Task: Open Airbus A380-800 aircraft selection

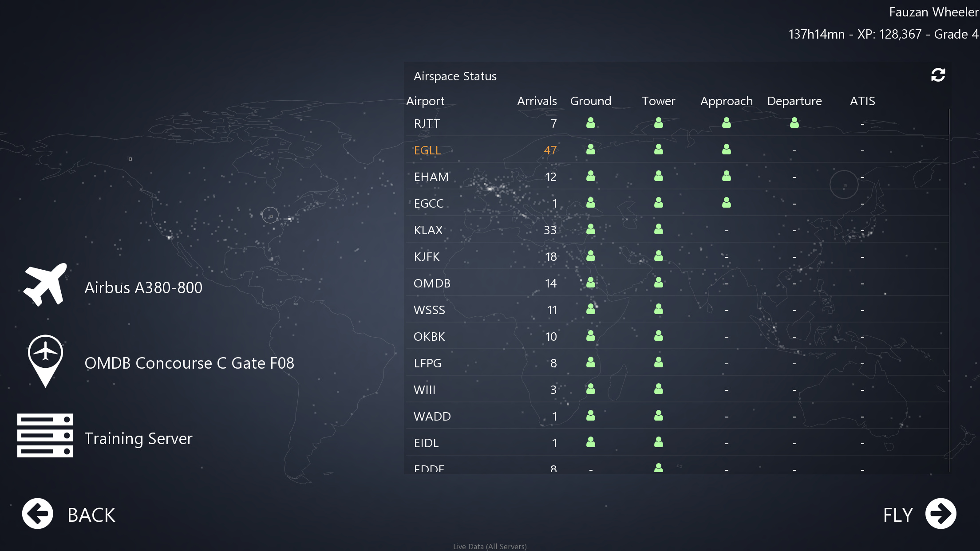Action: point(143,288)
